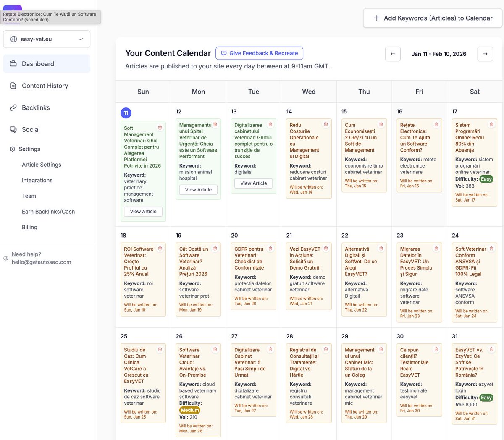
Task: Click Your Content Calendar heading
Action: (168, 53)
